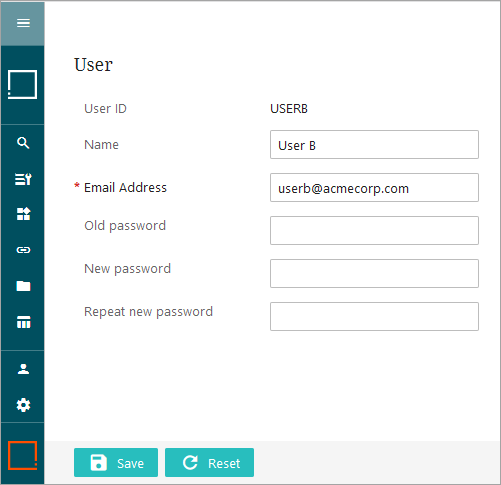The width and height of the screenshot is (501, 485).
Task: Save the user changes
Action: 116,463
